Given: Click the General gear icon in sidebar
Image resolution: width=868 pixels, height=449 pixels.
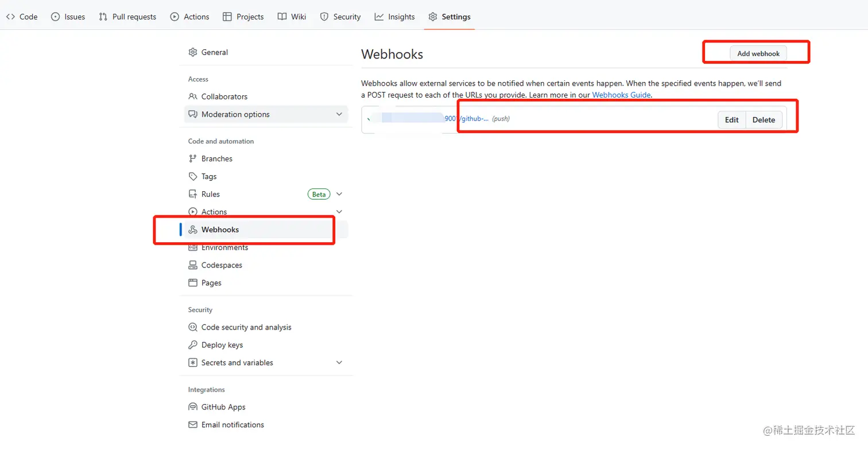Looking at the screenshot, I should point(193,52).
